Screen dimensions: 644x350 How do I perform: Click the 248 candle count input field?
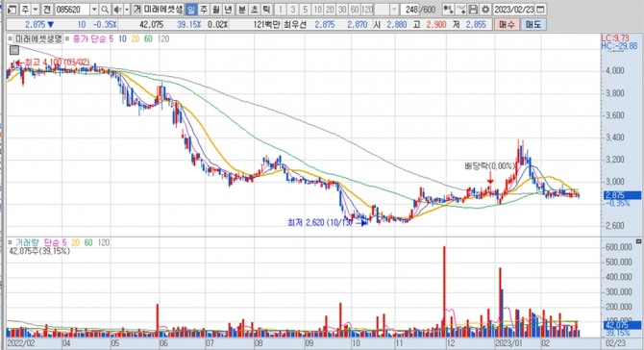click(409, 9)
